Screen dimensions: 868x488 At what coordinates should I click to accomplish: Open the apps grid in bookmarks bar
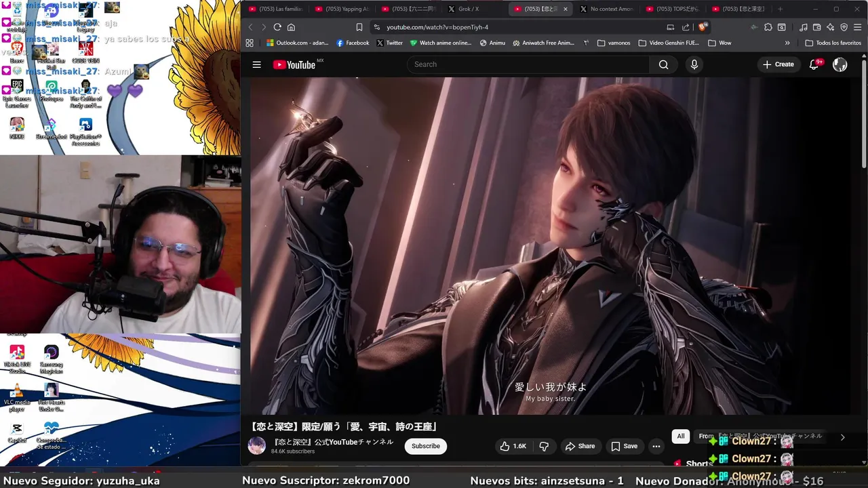click(250, 43)
